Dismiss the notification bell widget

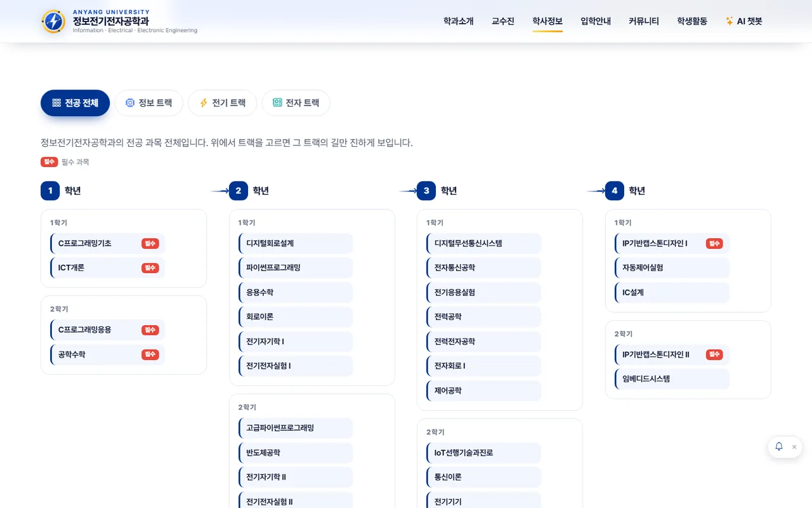pos(794,447)
